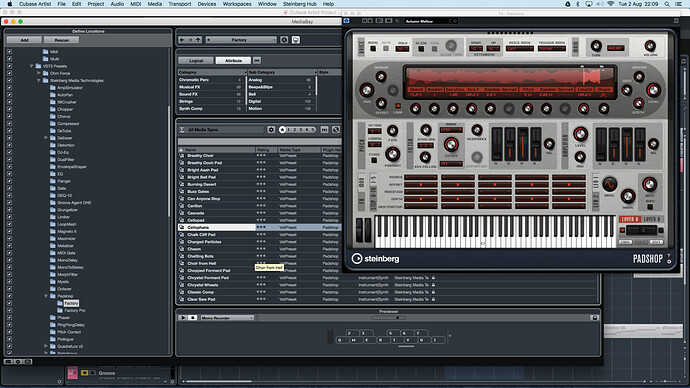Go up to parent folder in MediaBay
This screenshot has width=690, height=388.
(x=198, y=40)
